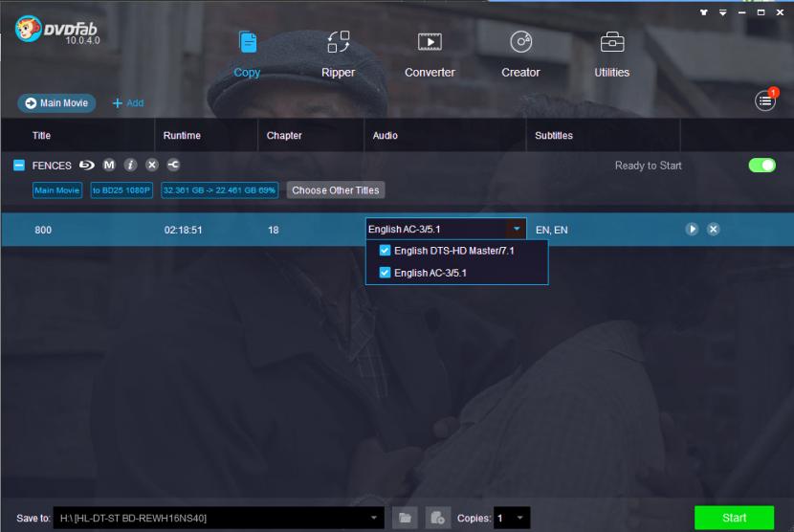
Task: Open the Utilities module
Action: [611, 55]
